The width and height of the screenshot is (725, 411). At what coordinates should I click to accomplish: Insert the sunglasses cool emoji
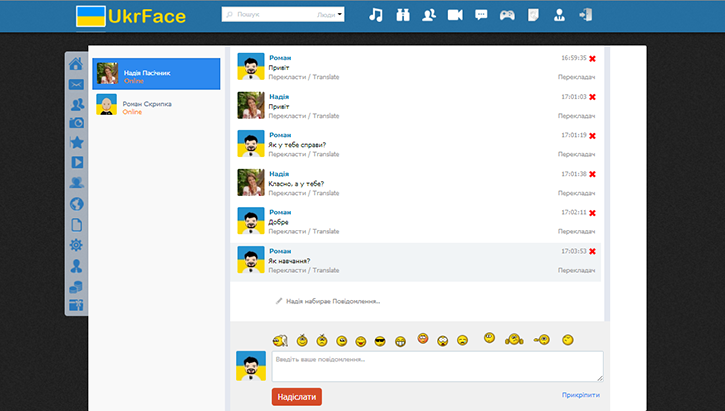coord(380,342)
